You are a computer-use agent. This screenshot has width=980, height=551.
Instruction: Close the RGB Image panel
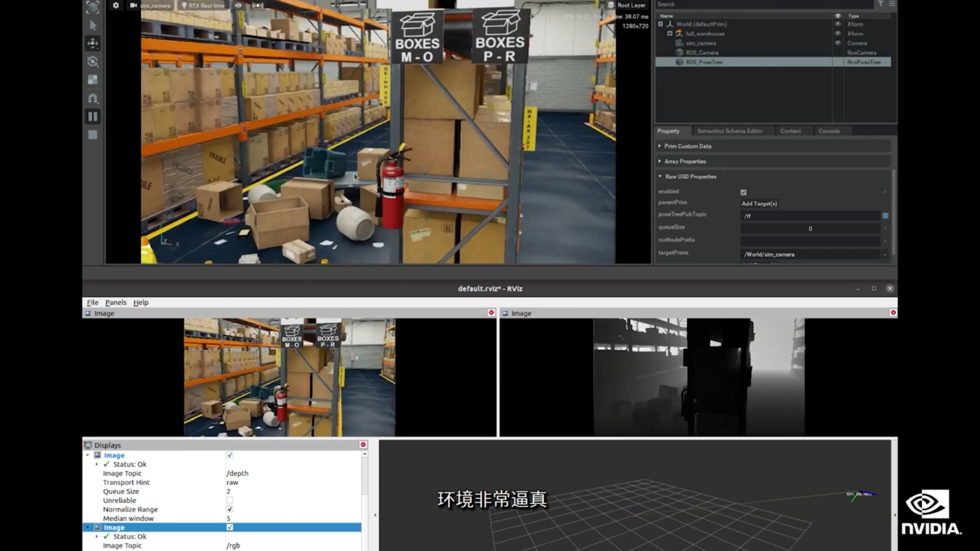(x=491, y=313)
